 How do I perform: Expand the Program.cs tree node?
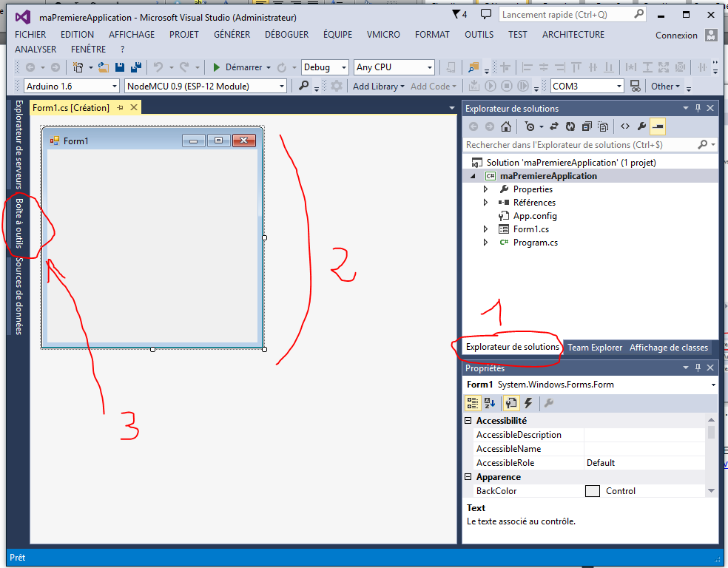[x=485, y=243]
